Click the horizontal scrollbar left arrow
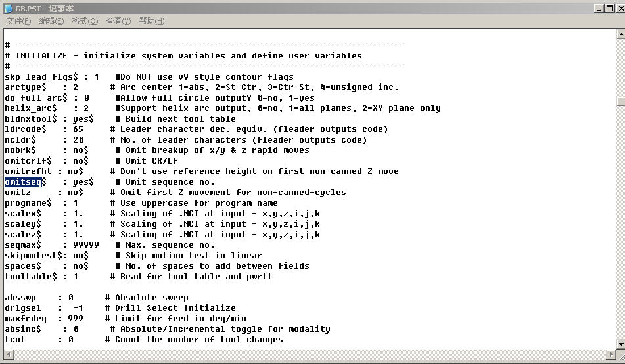 pos(9,354)
